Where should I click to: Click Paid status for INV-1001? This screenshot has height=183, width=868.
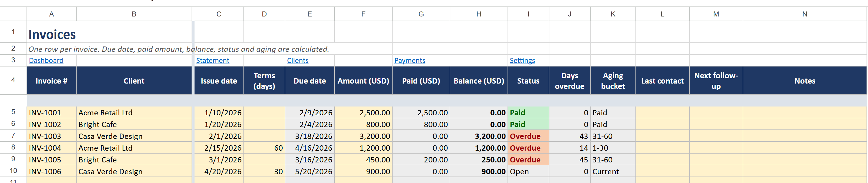point(528,113)
